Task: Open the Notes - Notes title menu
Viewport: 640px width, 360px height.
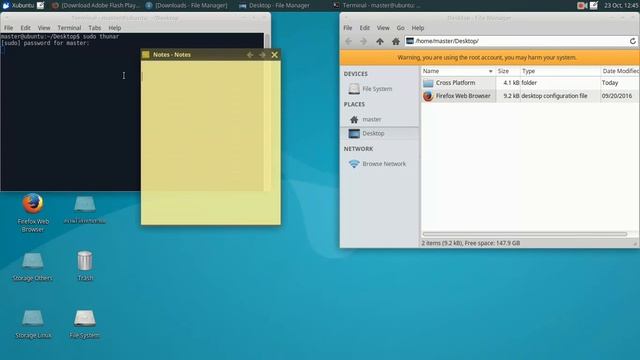Action: 172,54
